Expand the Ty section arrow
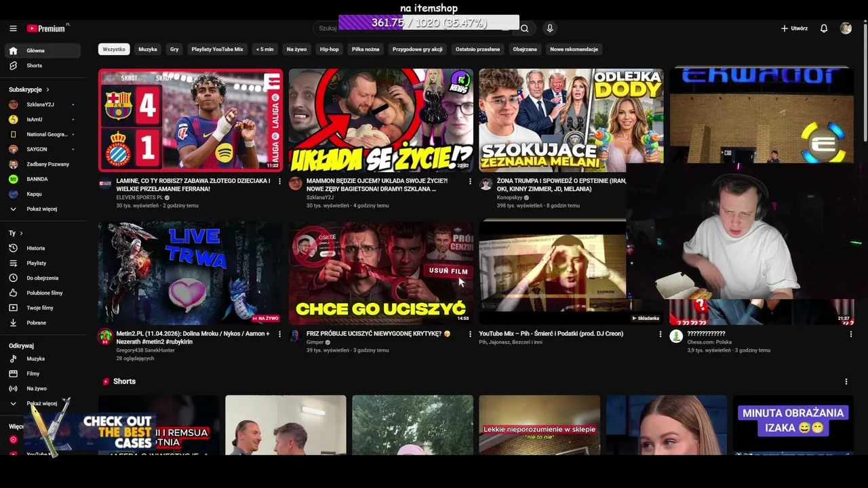Image resolution: width=868 pixels, height=488 pixels. click(22, 233)
